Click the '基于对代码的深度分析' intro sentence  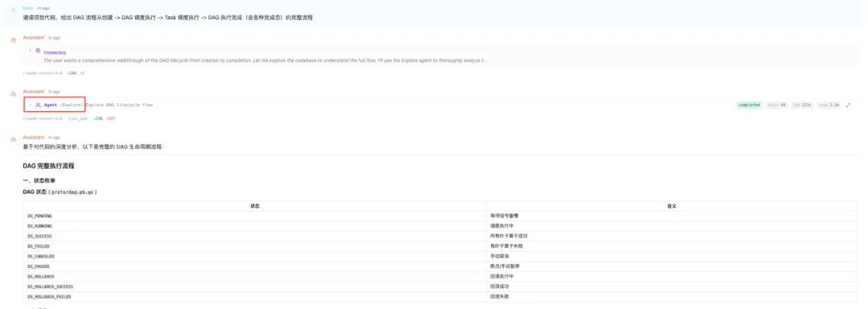click(x=93, y=146)
